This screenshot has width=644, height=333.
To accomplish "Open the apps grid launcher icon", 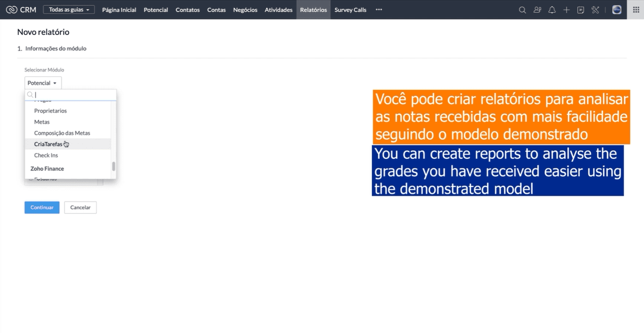I will pyautogui.click(x=636, y=10).
